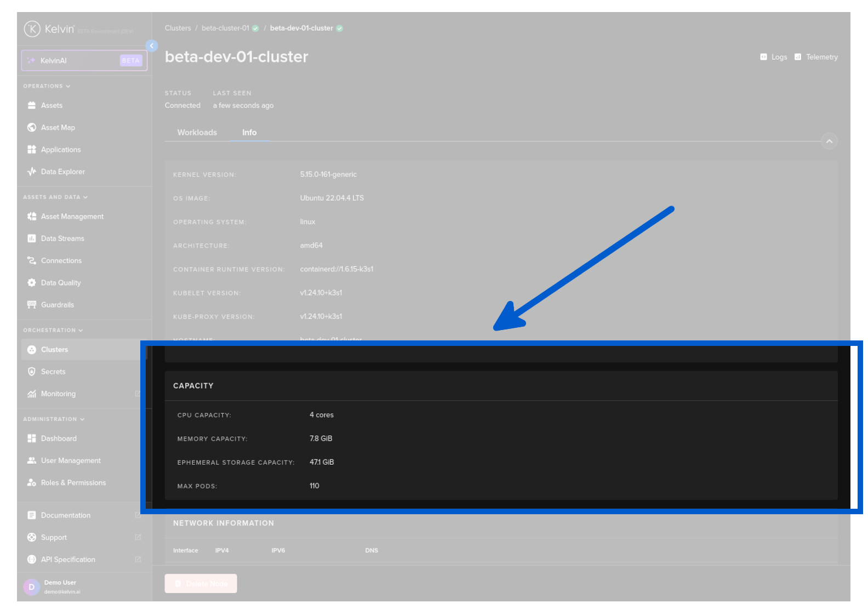The image size is (868, 614).
Task: Click the Applications grid icon
Action: [x=32, y=150]
